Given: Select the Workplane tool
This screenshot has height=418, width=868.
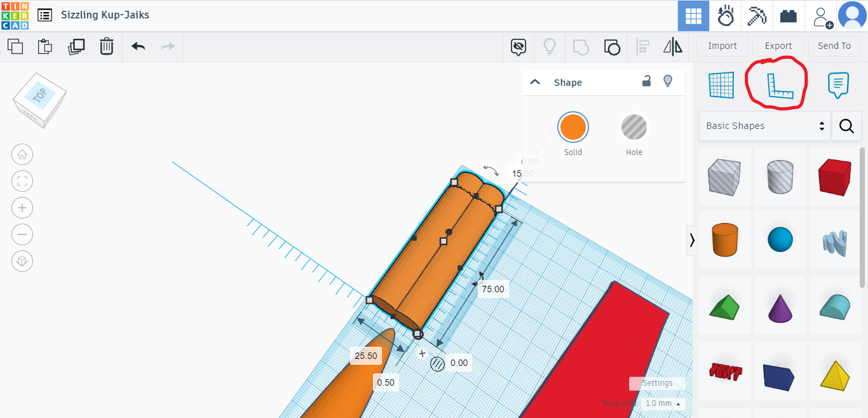Looking at the screenshot, I should click(x=721, y=85).
